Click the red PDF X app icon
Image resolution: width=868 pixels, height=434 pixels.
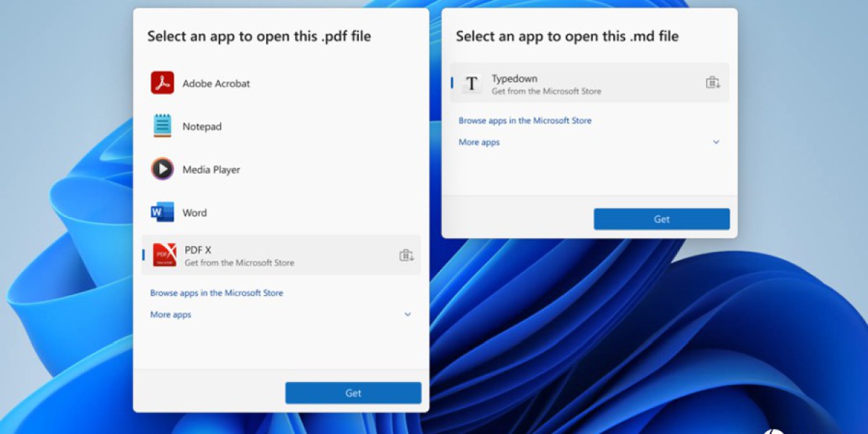tap(164, 255)
